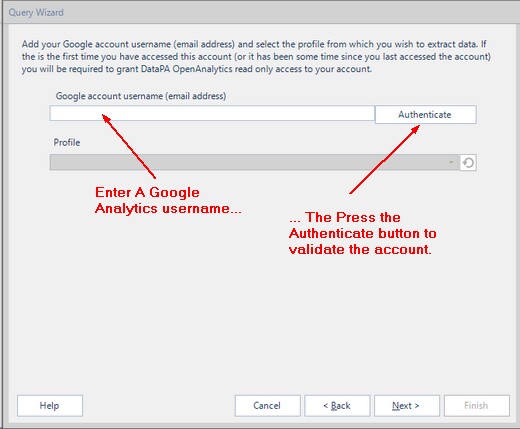Image resolution: width=520 pixels, height=429 pixels.
Task: Refresh the profile list using the reload icon
Action: 468,163
